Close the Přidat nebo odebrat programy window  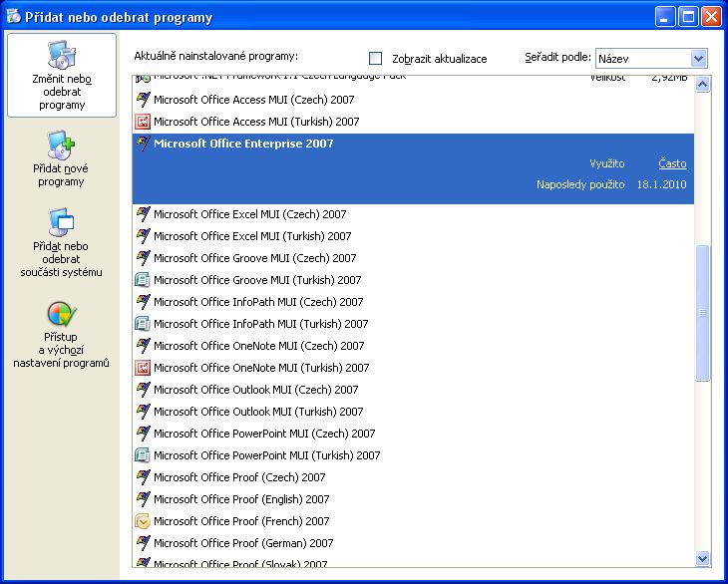click(x=711, y=17)
